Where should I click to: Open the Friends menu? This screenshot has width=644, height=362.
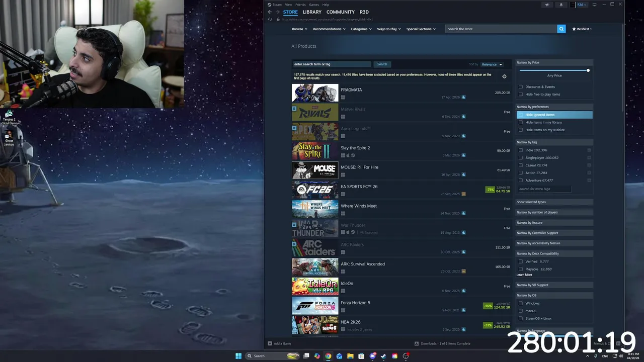(x=300, y=5)
